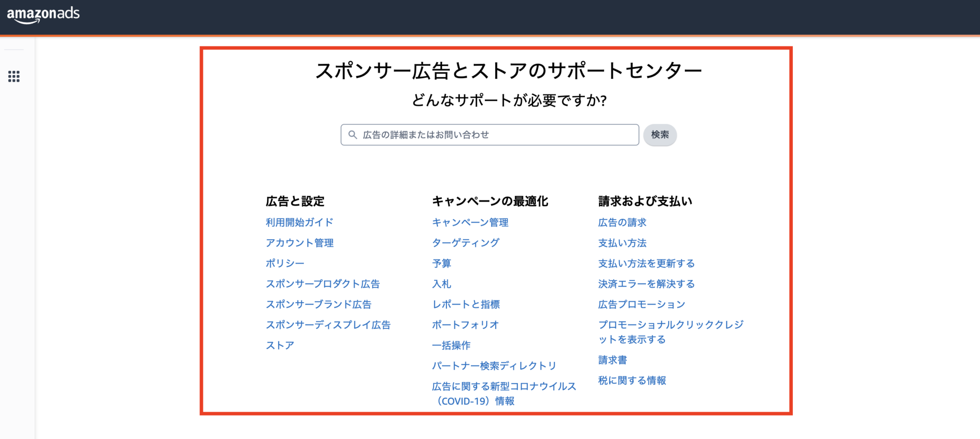980x439 pixels.
Task: Select スポンサーディスプレイ広告 link
Action: [x=328, y=325]
